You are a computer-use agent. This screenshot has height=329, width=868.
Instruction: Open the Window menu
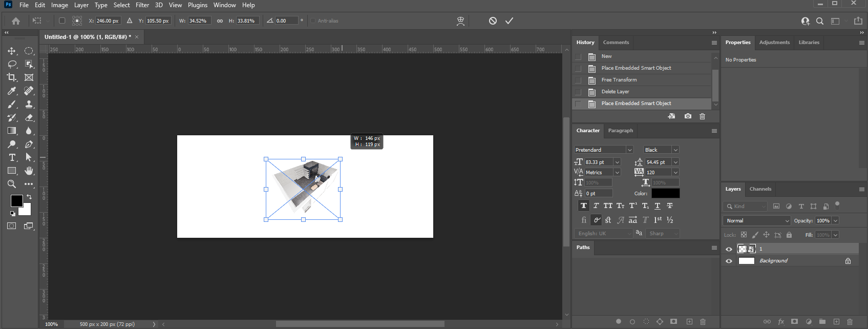tap(224, 5)
